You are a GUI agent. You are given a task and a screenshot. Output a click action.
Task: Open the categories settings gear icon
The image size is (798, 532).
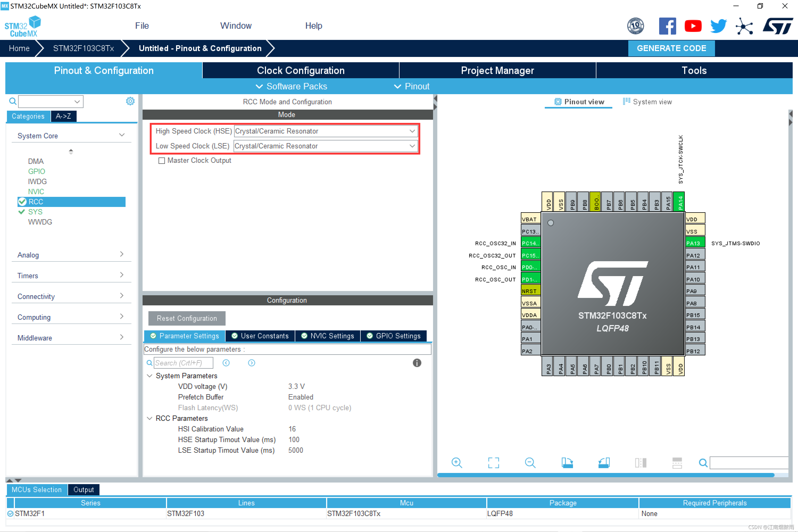pyautogui.click(x=130, y=101)
